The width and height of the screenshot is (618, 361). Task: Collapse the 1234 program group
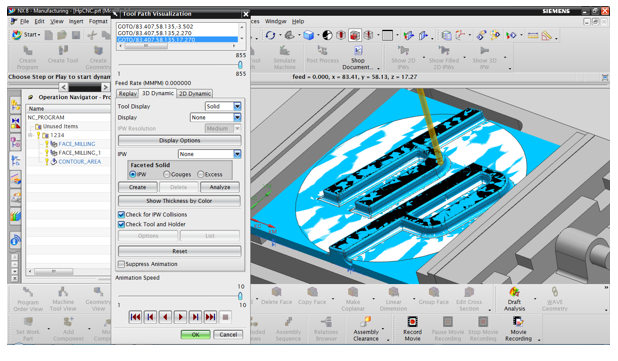tap(31, 135)
